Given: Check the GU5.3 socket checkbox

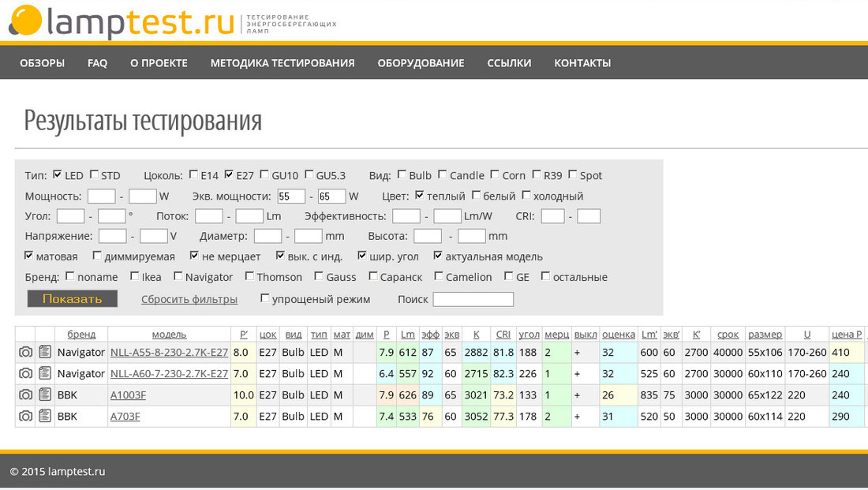Looking at the screenshot, I should [309, 174].
